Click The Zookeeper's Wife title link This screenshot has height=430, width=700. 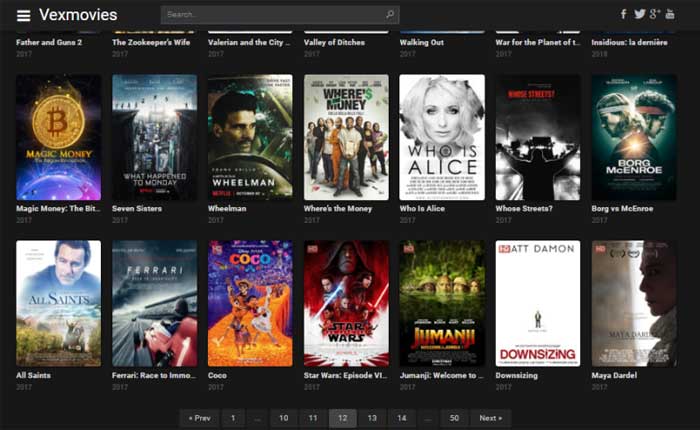click(151, 42)
